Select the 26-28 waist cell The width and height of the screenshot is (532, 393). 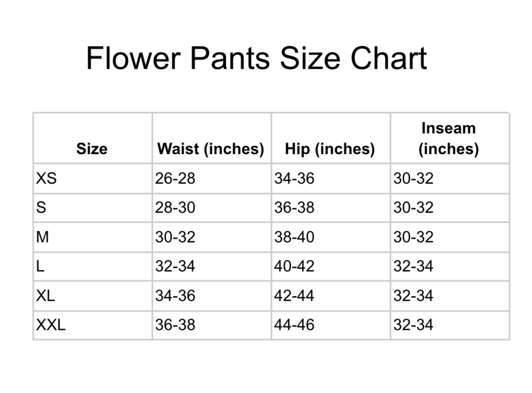(x=175, y=179)
